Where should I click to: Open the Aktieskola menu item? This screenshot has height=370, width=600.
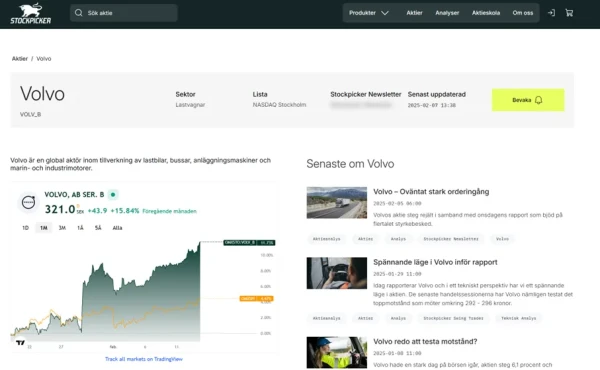coord(486,13)
